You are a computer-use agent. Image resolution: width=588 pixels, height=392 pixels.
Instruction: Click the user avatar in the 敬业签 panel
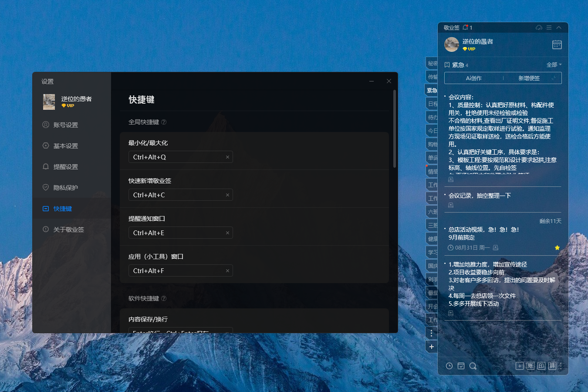tap(452, 44)
